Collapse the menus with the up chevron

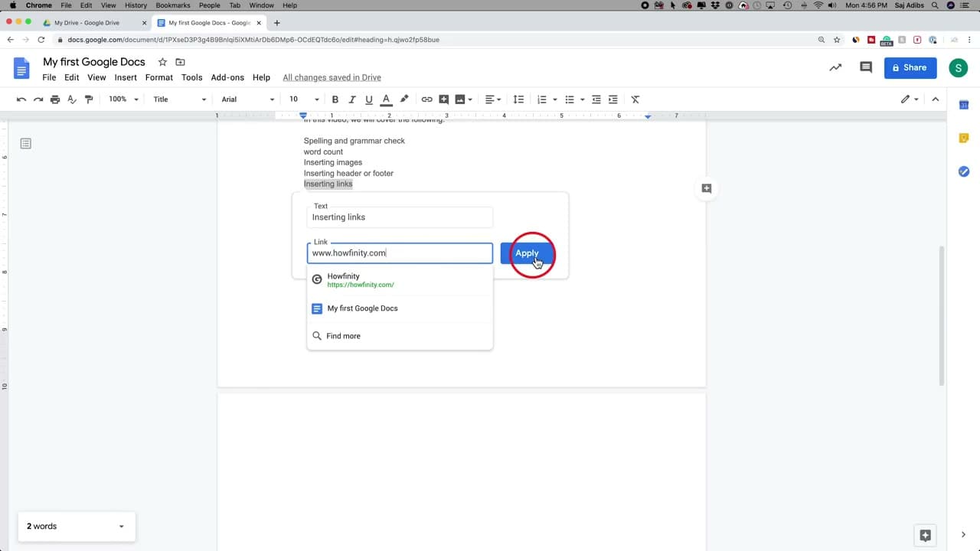pos(935,99)
